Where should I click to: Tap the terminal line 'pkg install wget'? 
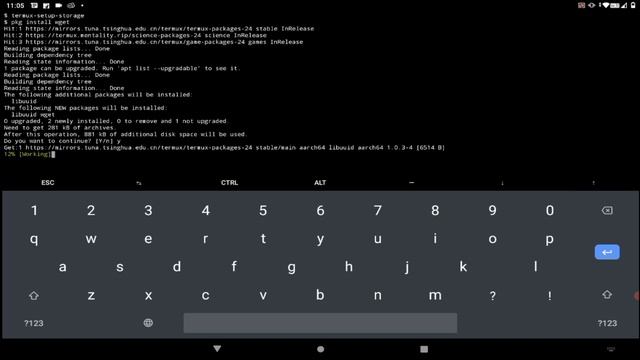(x=36, y=22)
